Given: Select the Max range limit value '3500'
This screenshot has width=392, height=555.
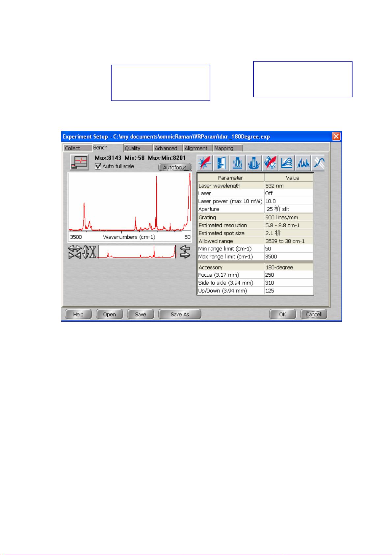Looking at the screenshot, I should 289,257.
